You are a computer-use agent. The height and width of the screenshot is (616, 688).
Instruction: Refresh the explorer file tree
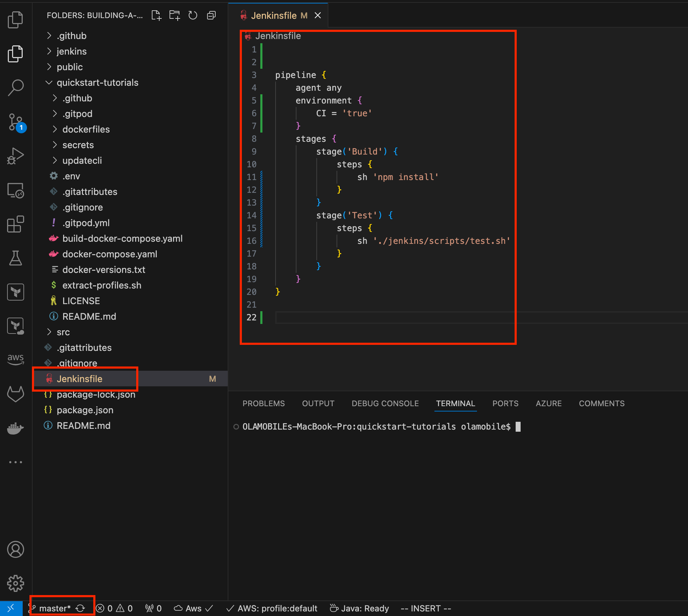point(193,15)
